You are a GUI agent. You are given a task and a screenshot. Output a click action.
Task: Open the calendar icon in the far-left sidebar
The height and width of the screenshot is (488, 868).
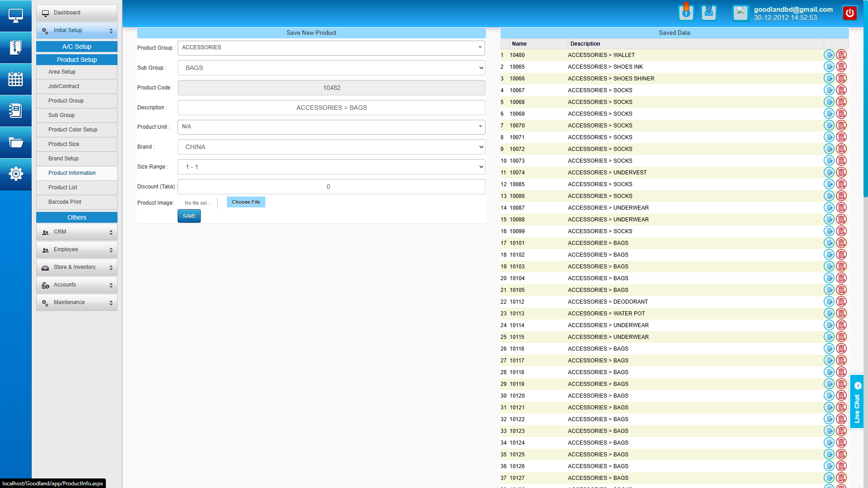tap(16, 79)
